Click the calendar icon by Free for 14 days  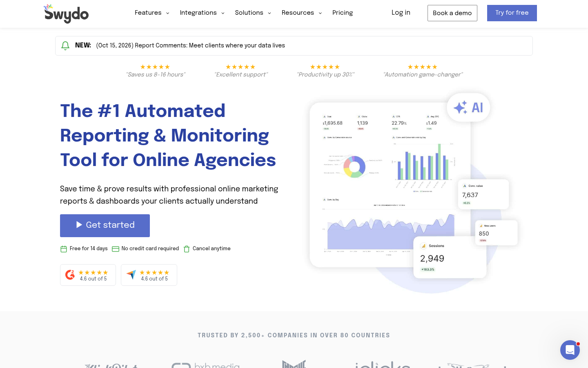[x=64, y=249]
